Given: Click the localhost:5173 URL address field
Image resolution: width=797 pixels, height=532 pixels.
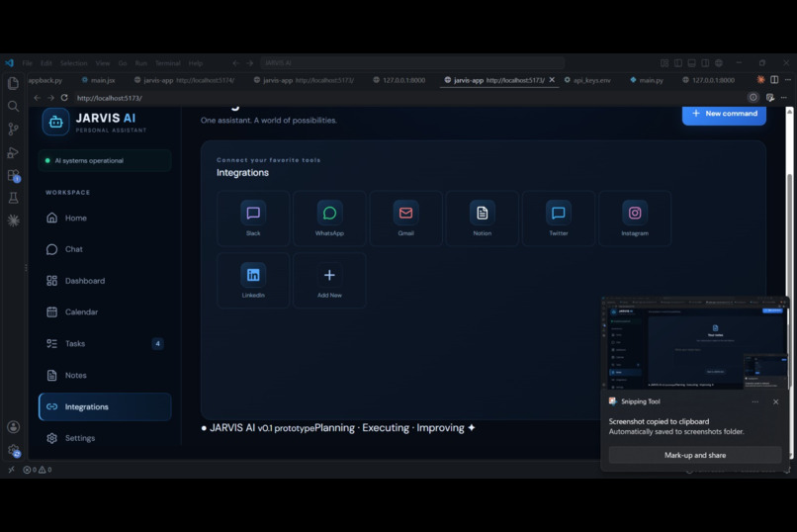Looking at the screenshot, I should [406, 98].
